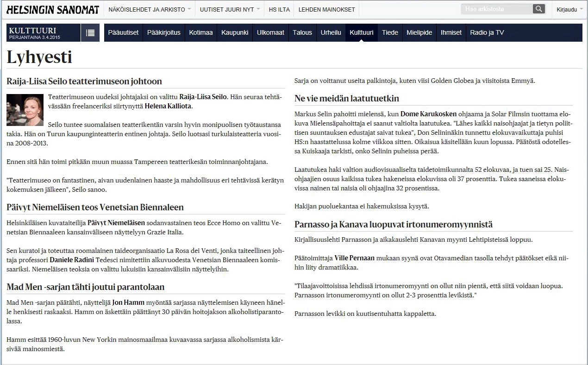Go to Kaupunki section
The width and height of the screenshot is (588, 365).
pyautogui.click(x=235, y=32)
